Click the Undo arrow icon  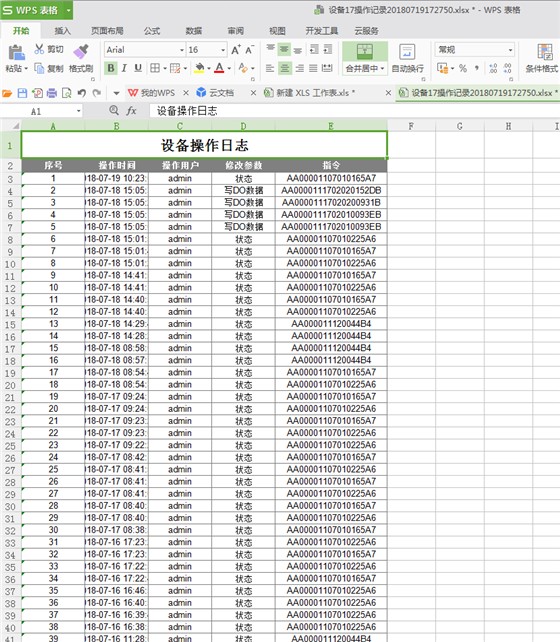point(81,93)
